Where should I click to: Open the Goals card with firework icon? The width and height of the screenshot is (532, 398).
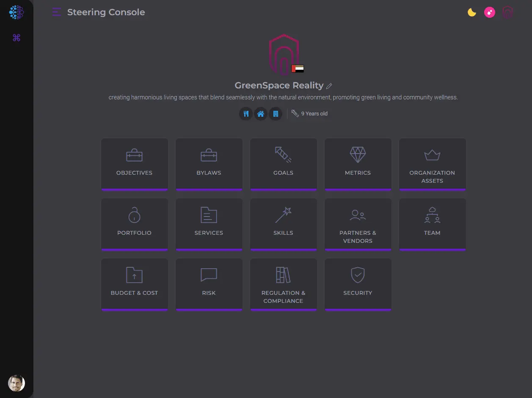coord(284,165)
